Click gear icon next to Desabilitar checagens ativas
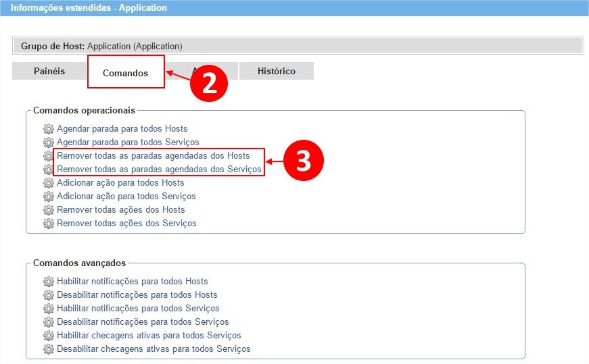 [x=48, y=349]
